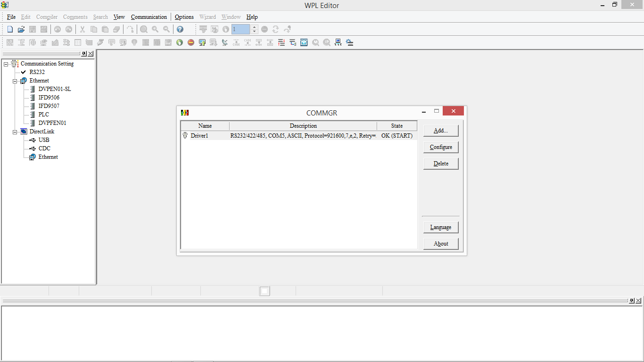The image size is (644, 362).
Task: Increase the toolbar number stepper value
Action: [x=255, y=27]
